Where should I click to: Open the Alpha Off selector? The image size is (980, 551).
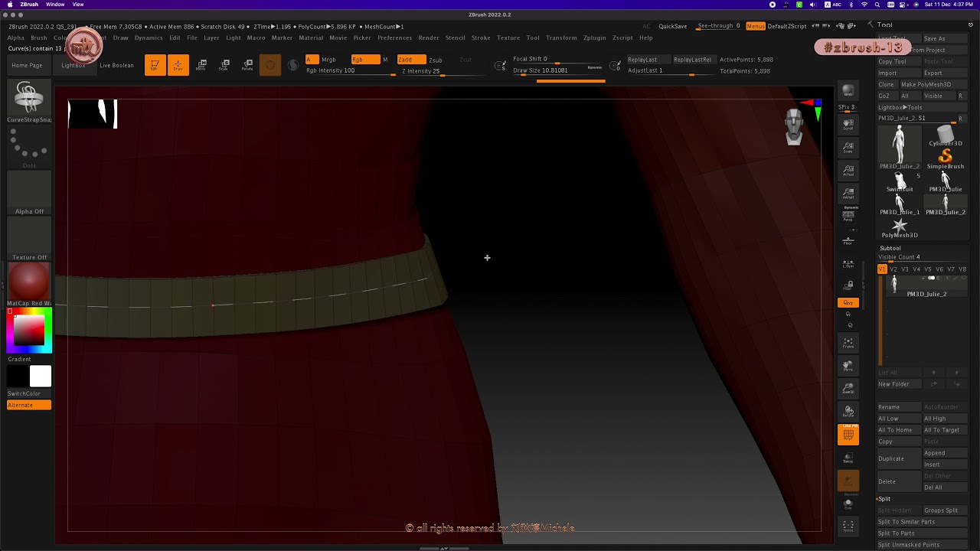tap(29, 193)
